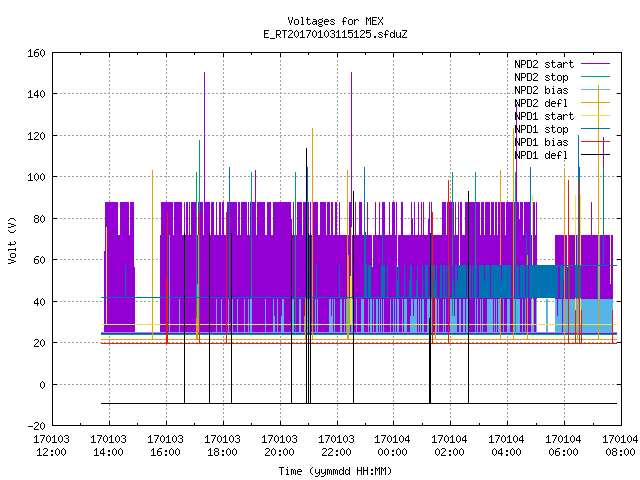640x480 pixels.
Task: Click the chart title 'Voltages for MEX'
Action: [335, 21]
